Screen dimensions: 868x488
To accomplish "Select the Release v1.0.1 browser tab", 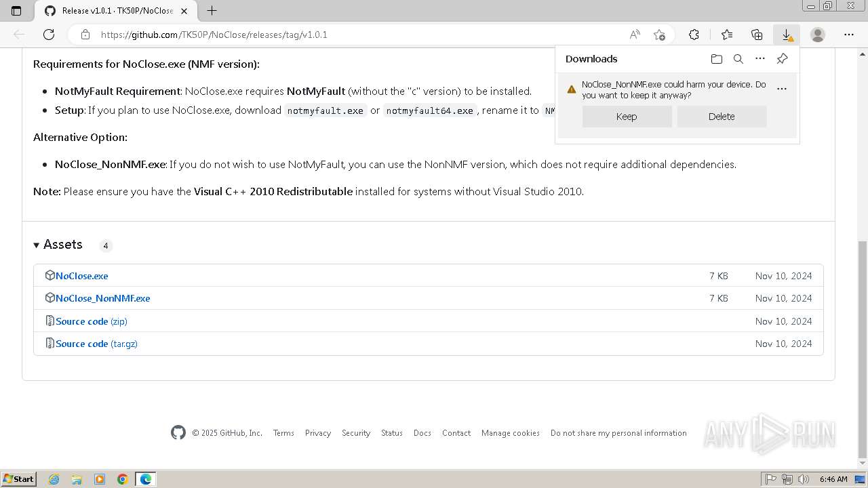I will coord(117,11).
